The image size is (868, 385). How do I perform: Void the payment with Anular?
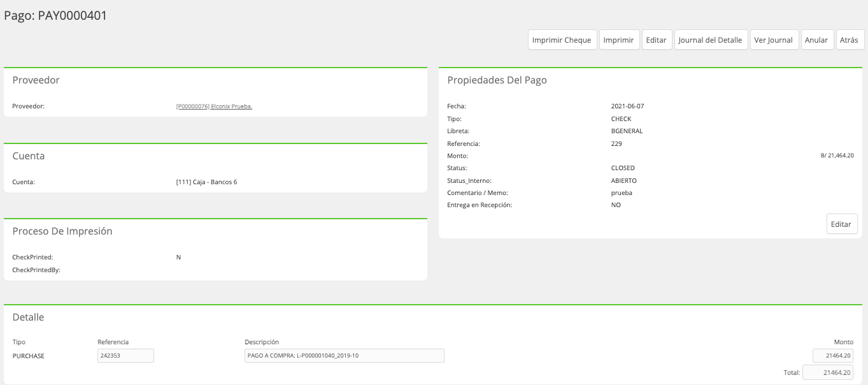tap(816, 40)
